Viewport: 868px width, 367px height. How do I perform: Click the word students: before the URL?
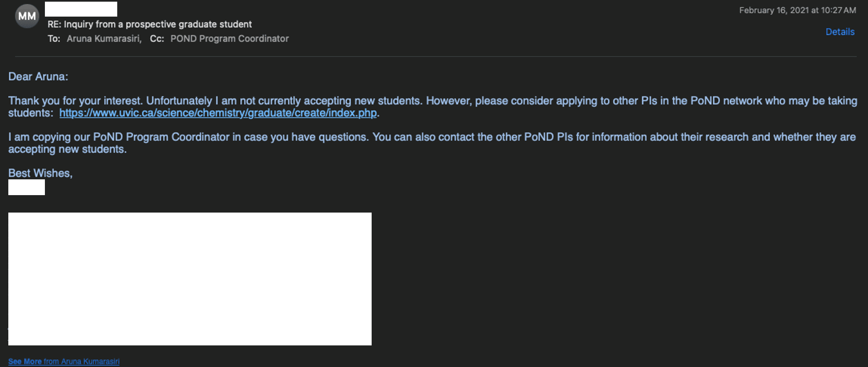point(31,113)
